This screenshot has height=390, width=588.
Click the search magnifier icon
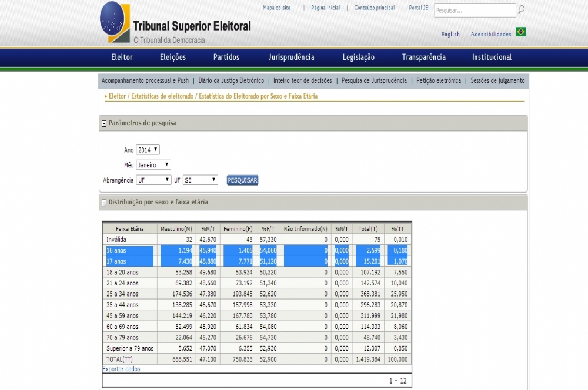coord(521,10)
